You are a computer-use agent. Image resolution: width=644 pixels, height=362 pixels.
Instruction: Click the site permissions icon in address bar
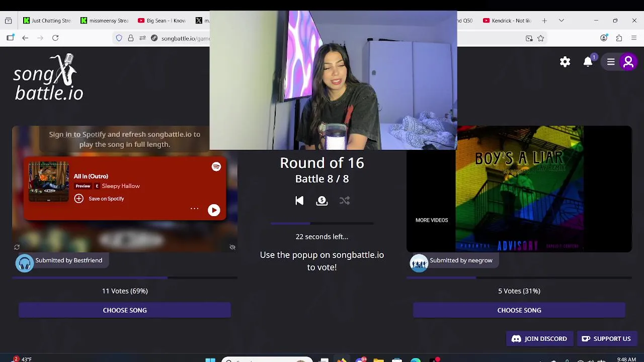pos(142,38)
